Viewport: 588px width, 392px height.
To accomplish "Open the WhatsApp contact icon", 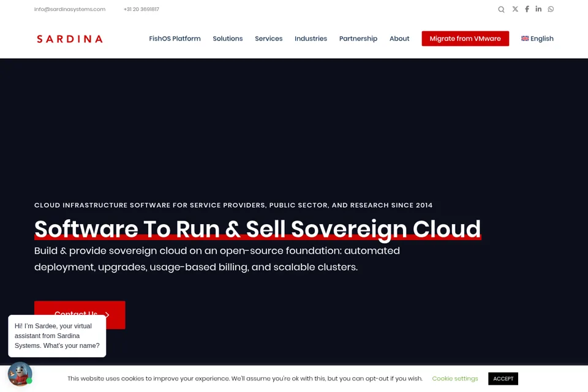I will tap(551, 9).
